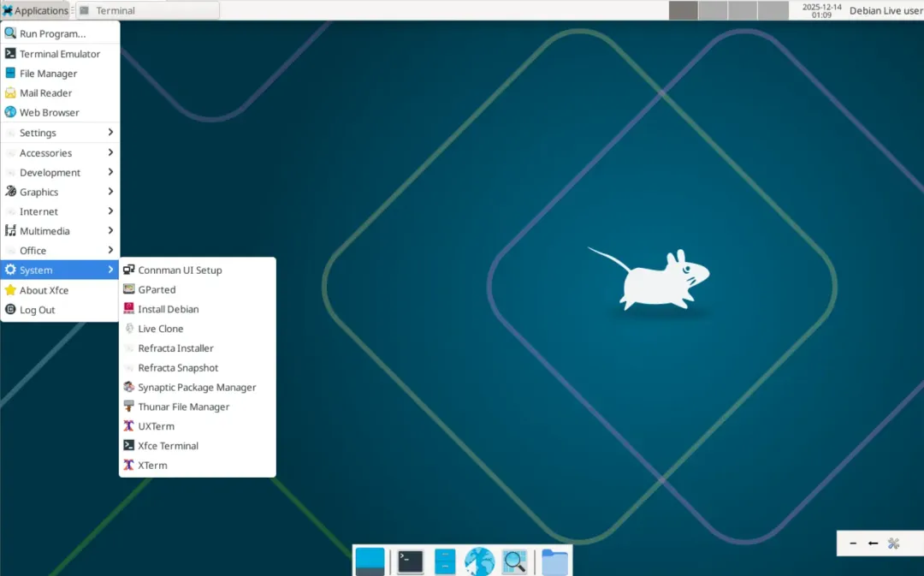Switch to the third workspace in pager
The width and height of the screenshot is (924, 576).
coord(743,10)
